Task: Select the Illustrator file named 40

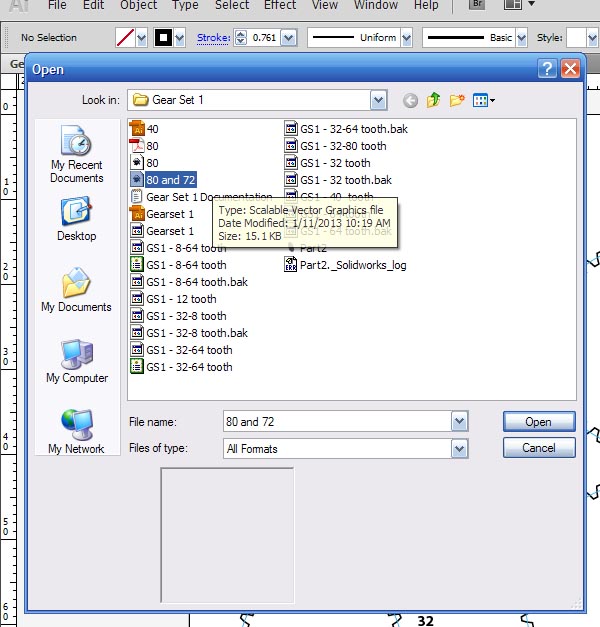Action: pos(144,129)
